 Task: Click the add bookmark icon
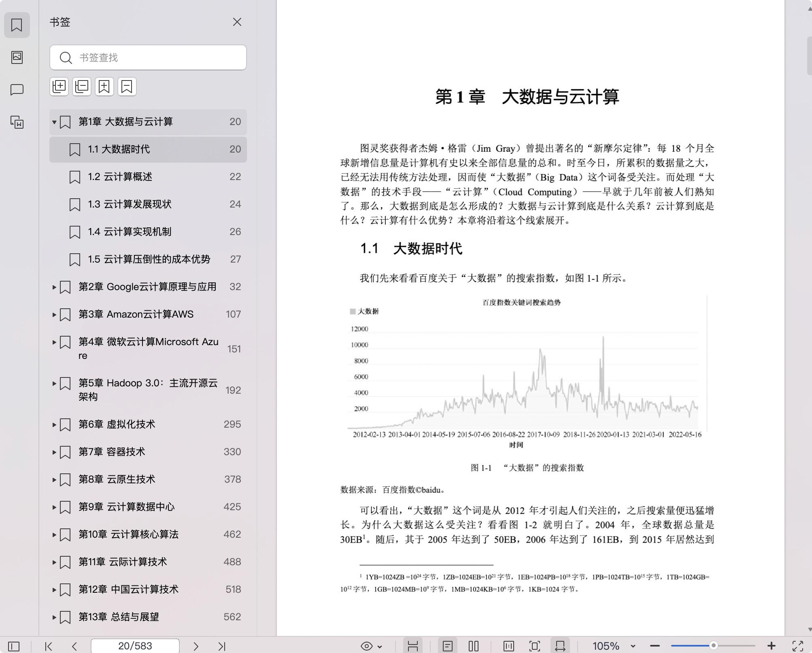[x=104, y=87]
